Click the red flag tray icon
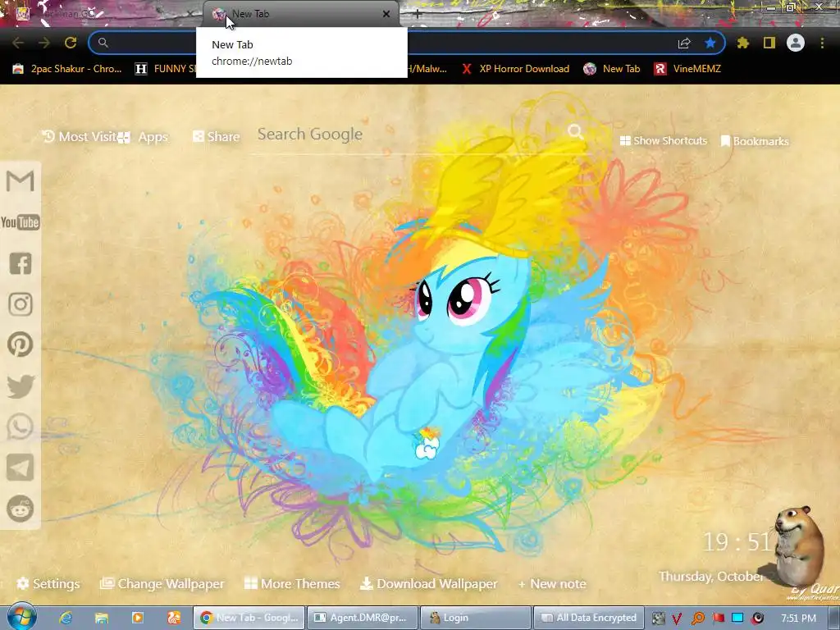This screenshot has width=840, height=630. tap(718, 618)
